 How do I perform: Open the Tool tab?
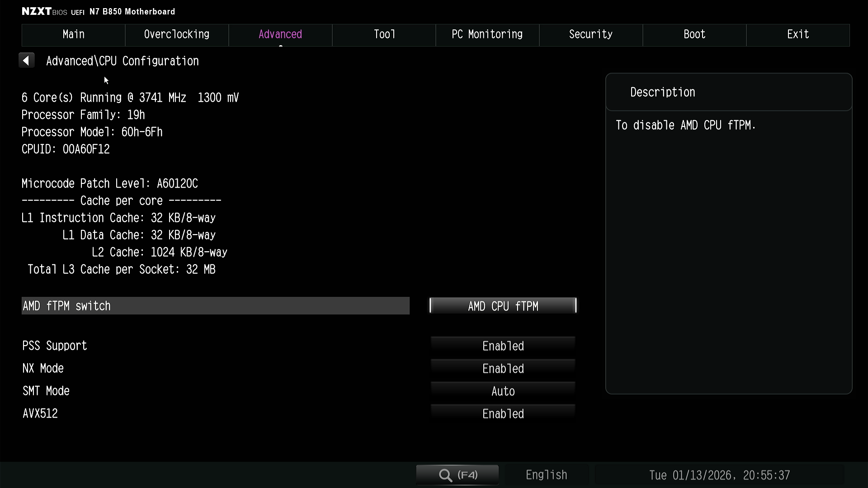[x=384, y=35]
